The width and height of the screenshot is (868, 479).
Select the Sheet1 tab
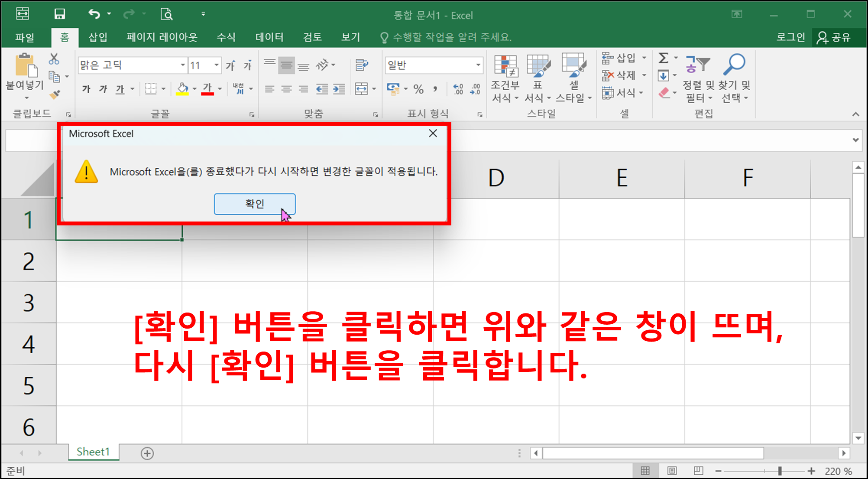[93, 452]
